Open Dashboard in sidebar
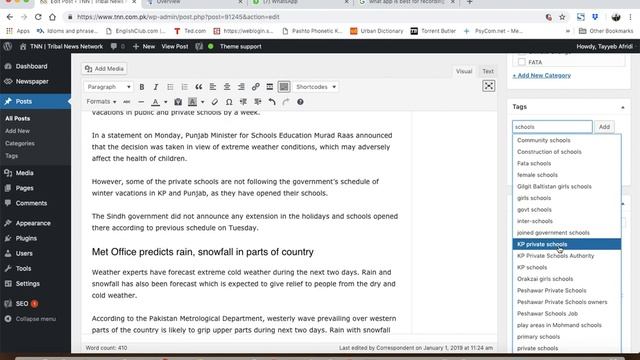640x360 pixels. tap(31, 66)
